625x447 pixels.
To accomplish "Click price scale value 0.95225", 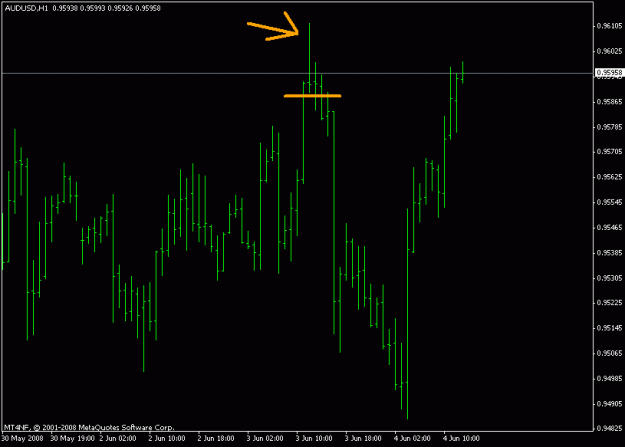I will [609, 303].
